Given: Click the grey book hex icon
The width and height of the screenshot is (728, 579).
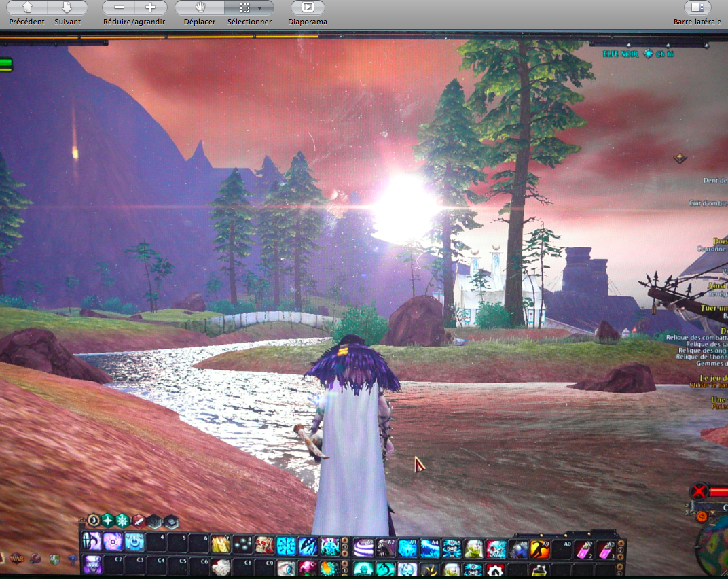Looking at the screenshot, I should pos(170,522).
